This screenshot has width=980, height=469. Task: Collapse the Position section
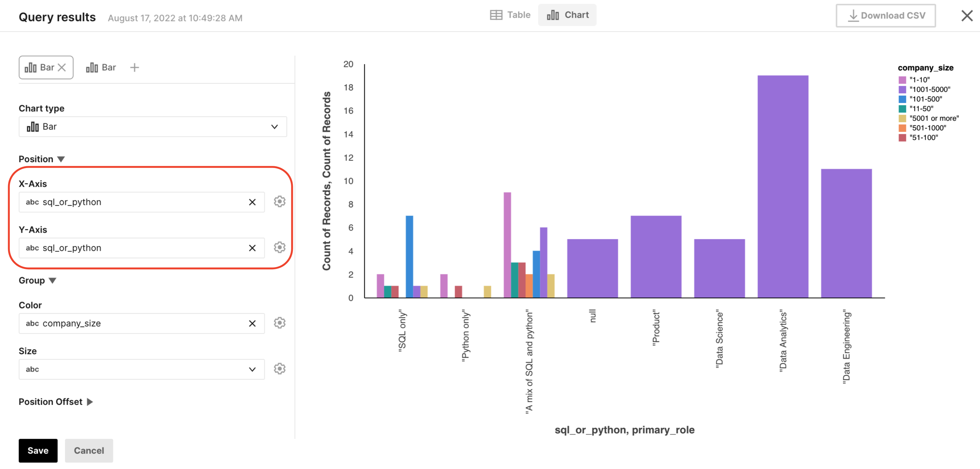[x=61, y=159]
